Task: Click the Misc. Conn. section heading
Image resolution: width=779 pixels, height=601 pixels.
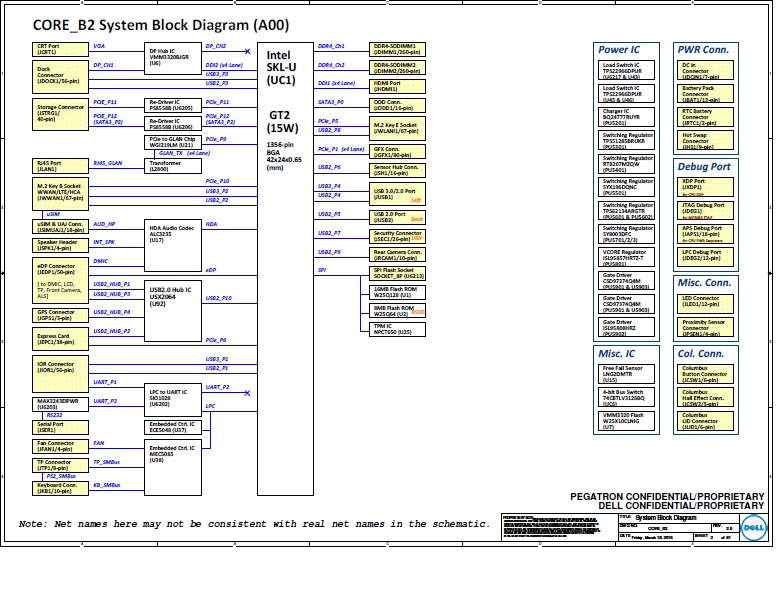Action: pos(703,283)
